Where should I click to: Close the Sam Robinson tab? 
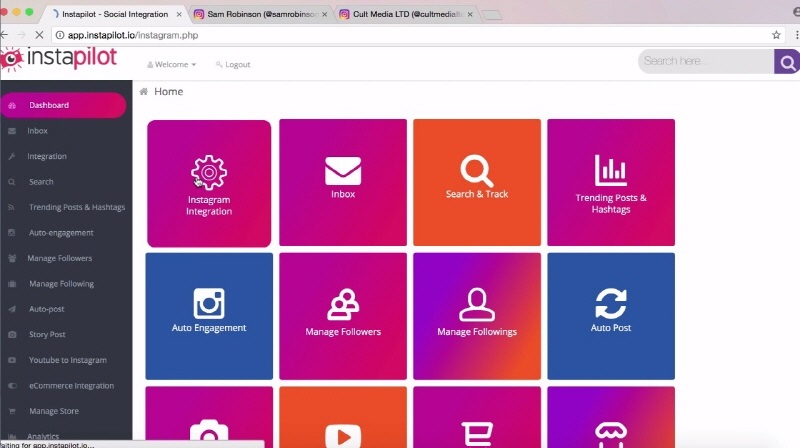pos(324,14)
